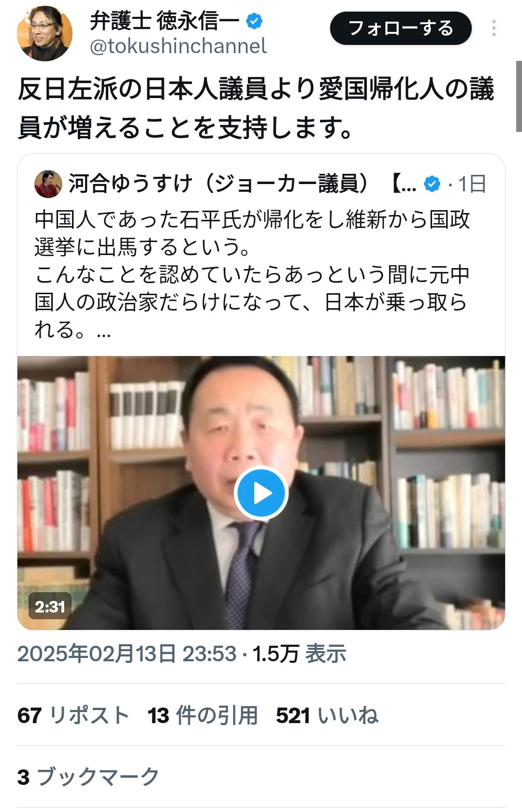The image size is (522, 812).
Task: Click the 1.5万 表示 view count
Action: [300, 654]
